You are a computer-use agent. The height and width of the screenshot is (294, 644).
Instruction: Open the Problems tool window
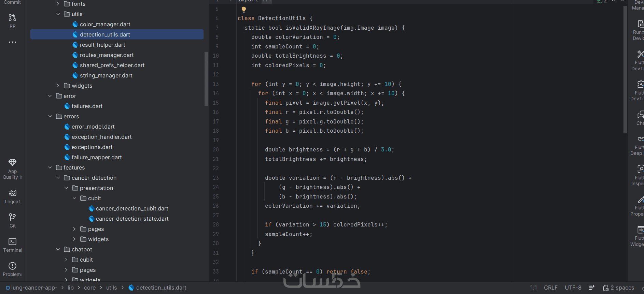coord(12,269)
